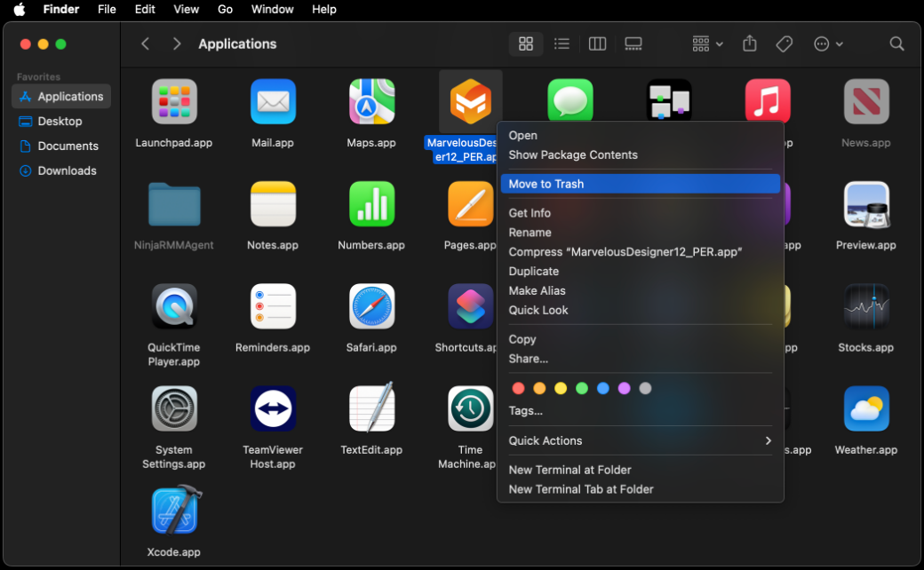Select the Weather.app icon
924x570 pixels.
[x=866, y=408]
